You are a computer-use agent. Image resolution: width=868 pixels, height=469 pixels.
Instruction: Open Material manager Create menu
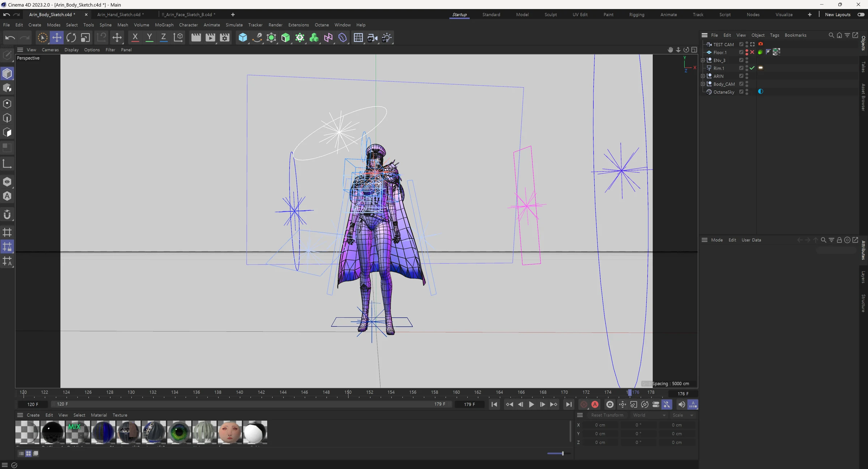33,415
